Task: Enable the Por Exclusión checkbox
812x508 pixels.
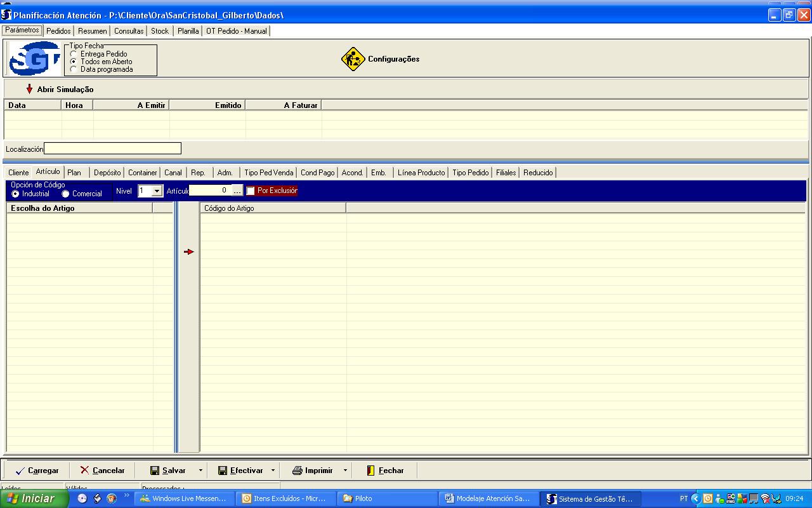Action: [x=251, y=190]
